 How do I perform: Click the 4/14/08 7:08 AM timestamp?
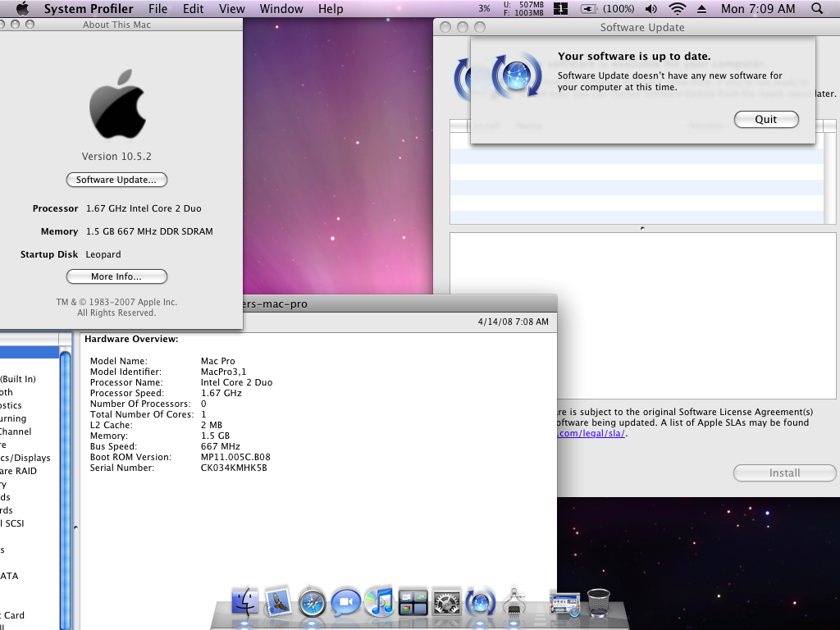(x=514, y=322)
